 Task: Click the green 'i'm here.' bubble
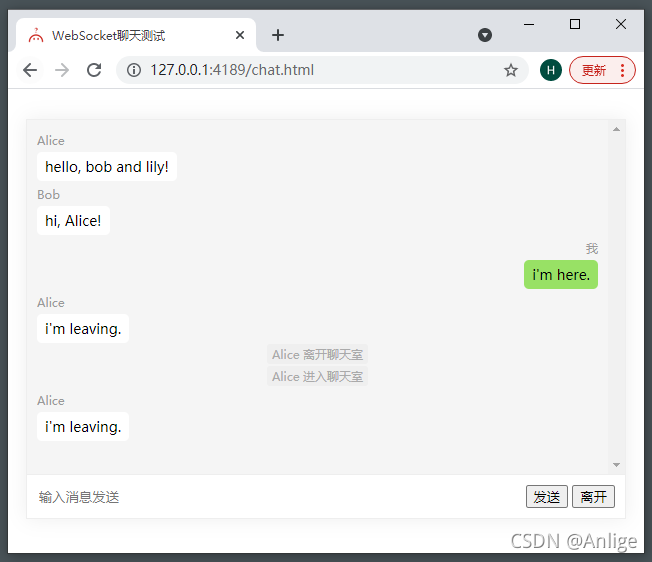click(x=561, y=275)
